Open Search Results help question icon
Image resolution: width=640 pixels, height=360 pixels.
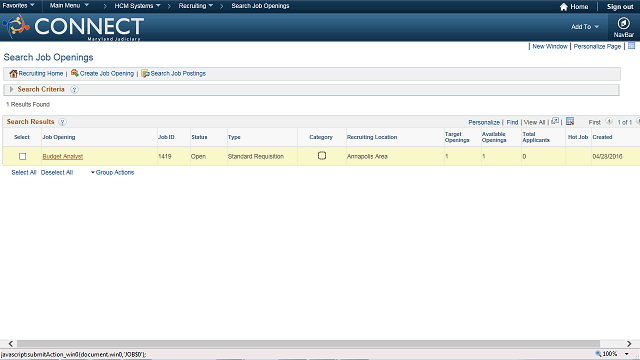coord(62,122)
